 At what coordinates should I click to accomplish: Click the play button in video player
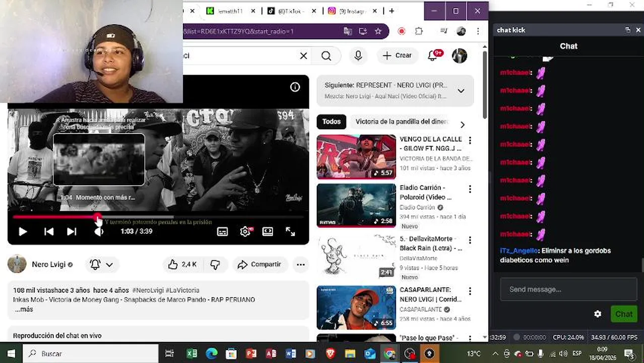click(x=23, y=231)
